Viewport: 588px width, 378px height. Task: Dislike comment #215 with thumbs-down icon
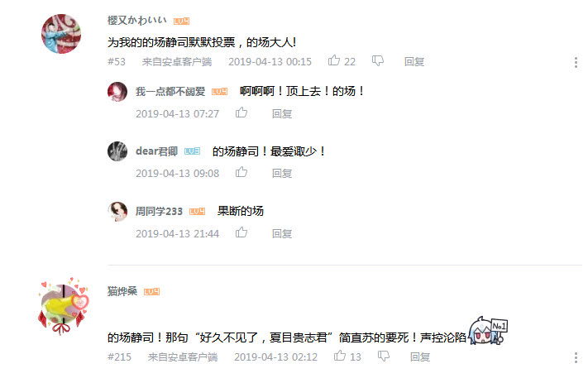384,356
